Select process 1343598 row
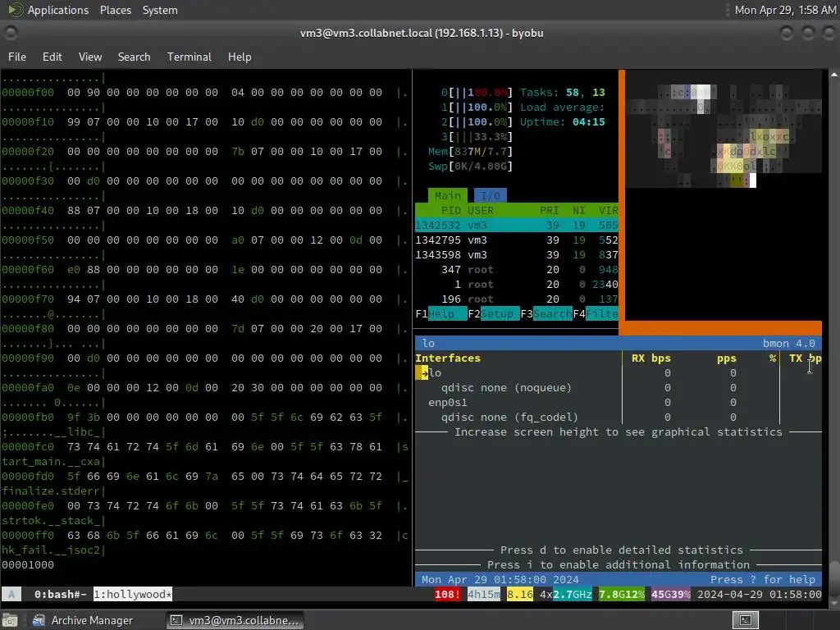This screenshot has height=630, width=840. point(517,255)
